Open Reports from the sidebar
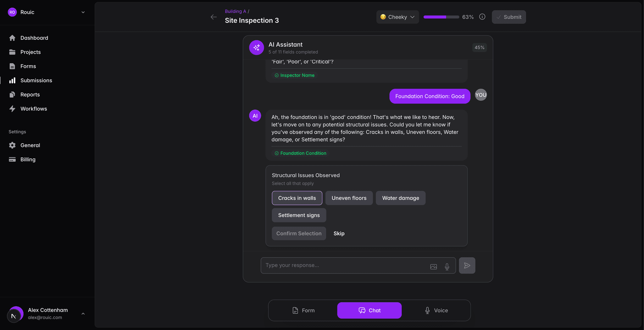Image resolution: width=644 pixels, height=330 pixels. [31, 94]
